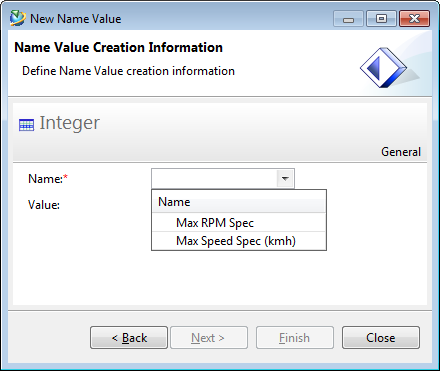Click Define Name Value creation information text
440x371 pixels.
click(x=128, y=71)
